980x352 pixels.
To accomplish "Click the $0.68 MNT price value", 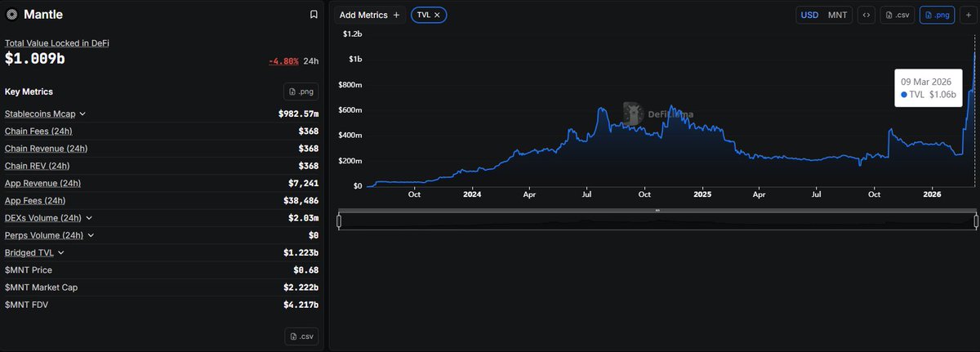I will tap(306, 270).
